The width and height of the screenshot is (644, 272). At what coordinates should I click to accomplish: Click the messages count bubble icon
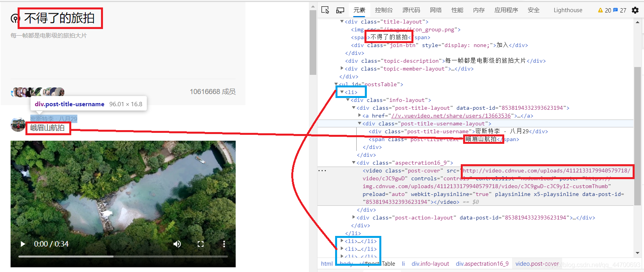(615, 10)
